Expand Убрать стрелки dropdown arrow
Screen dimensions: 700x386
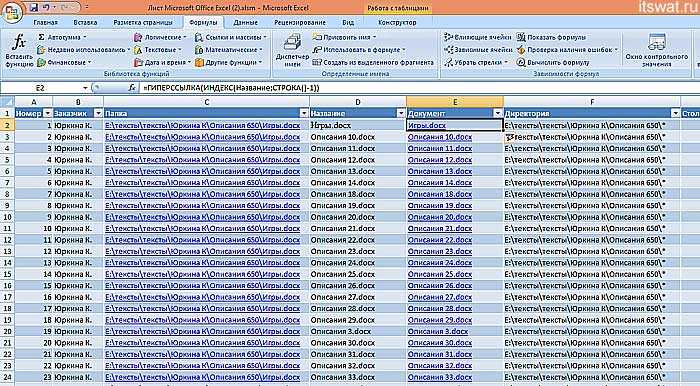click(x=506, y=62)
